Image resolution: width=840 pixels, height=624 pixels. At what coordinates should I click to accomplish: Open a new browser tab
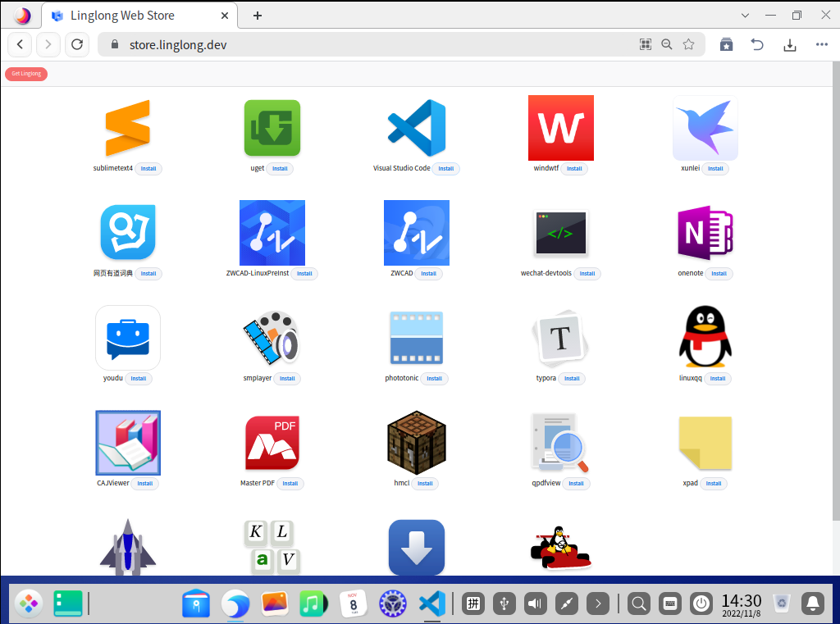click(257, 16)
